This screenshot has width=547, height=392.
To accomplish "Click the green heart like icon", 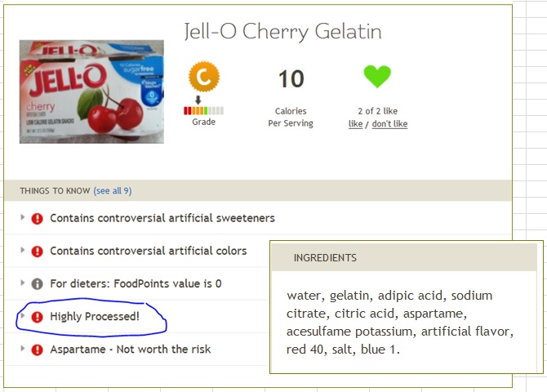I will coord(377,77).
